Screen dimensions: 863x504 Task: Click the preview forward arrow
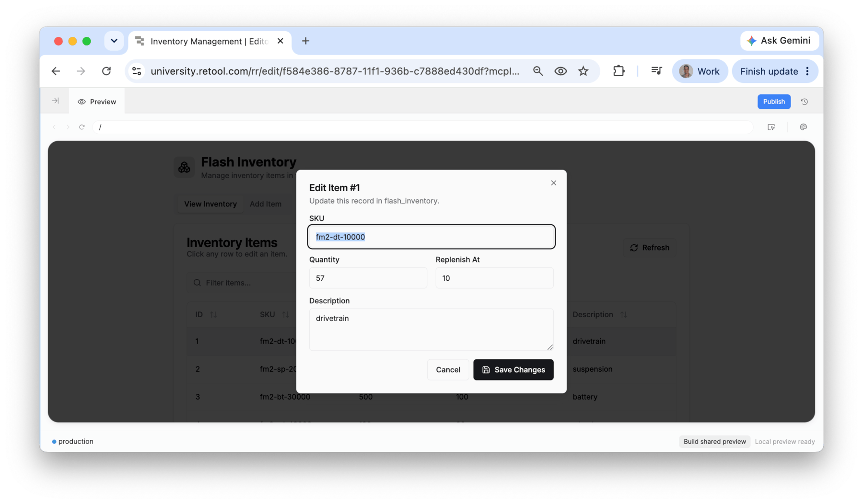pos(68,127)
